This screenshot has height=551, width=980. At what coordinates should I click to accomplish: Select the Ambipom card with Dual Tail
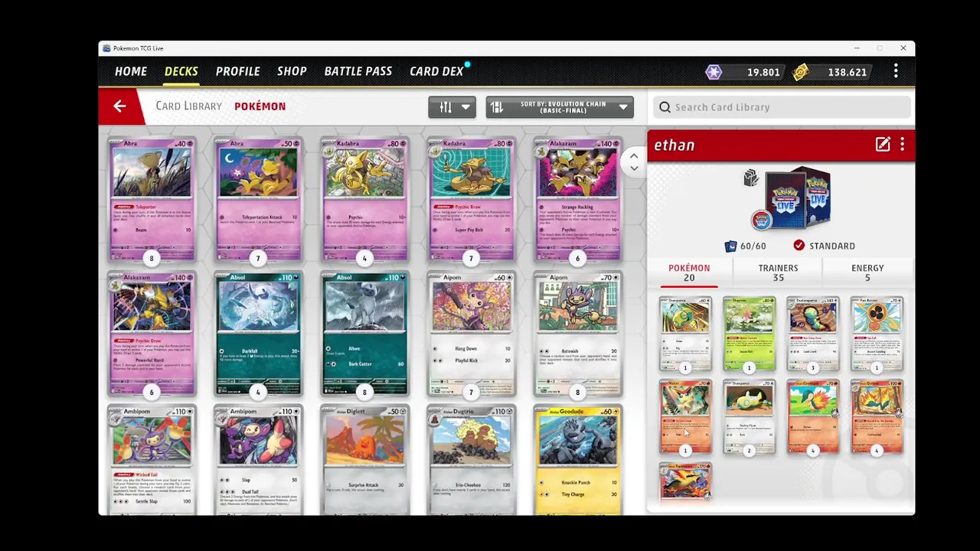tap(258, 459)
